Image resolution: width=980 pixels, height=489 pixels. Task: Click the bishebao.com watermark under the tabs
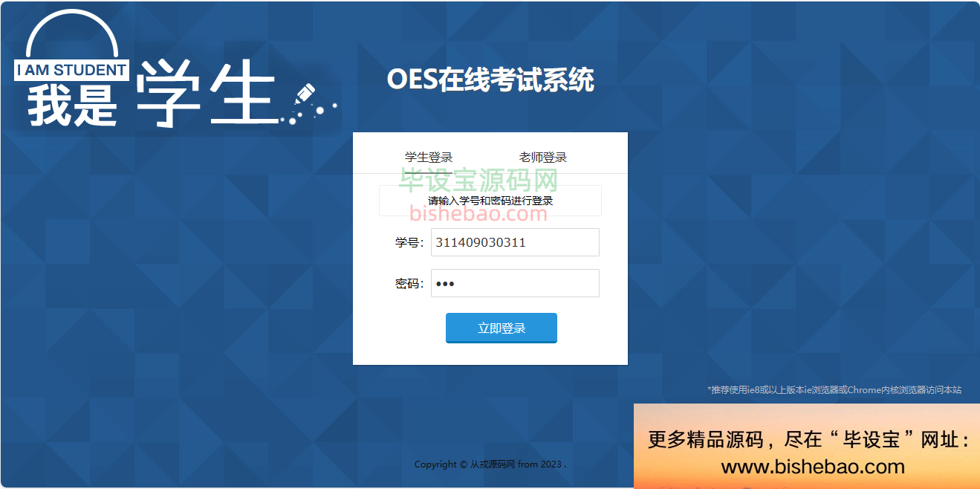pos(478,215)
